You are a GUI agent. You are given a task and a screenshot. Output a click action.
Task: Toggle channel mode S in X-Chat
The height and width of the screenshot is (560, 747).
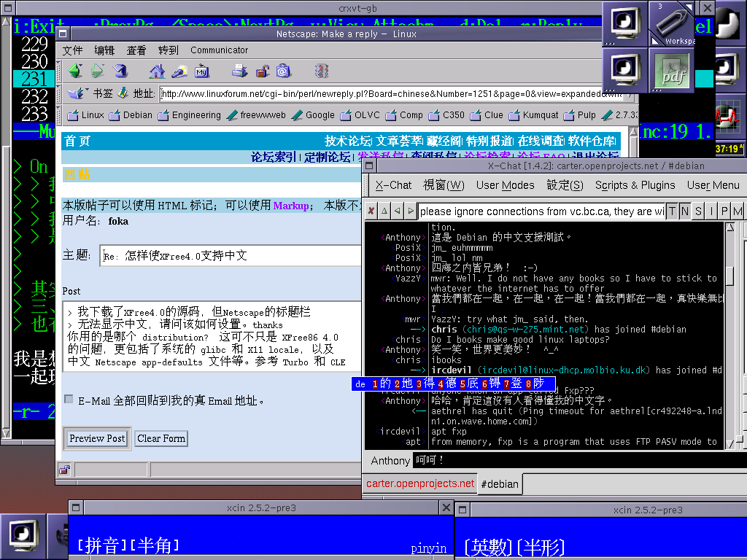pyautogui.click(x=698, y=211)
